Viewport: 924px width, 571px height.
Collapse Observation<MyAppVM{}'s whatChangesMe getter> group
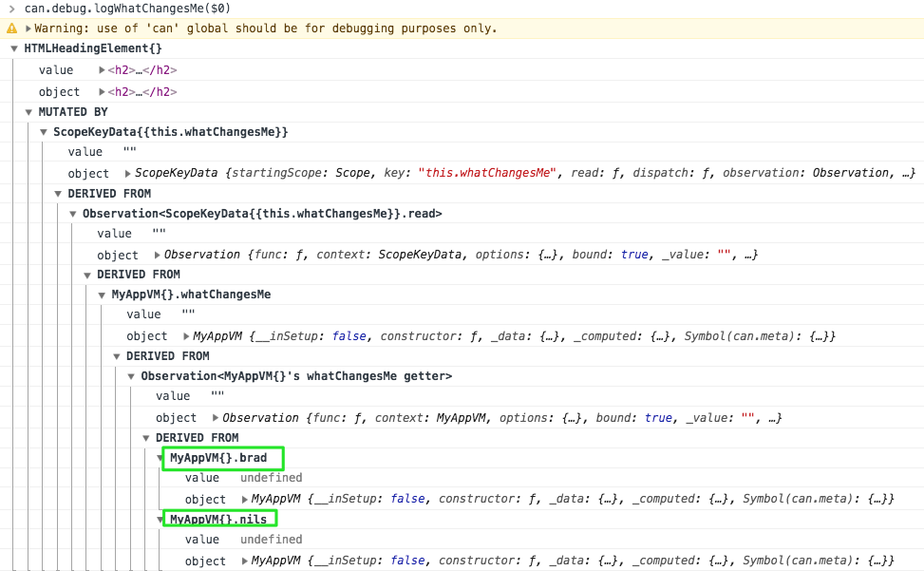pos(131,376)
